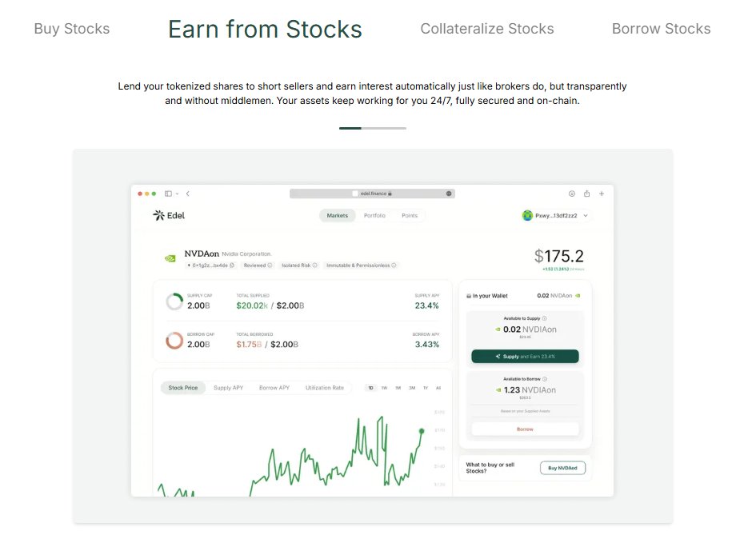Screen dimensions: 756x543
Task: Select the 1Y chart time range
Action: point(426,388)
